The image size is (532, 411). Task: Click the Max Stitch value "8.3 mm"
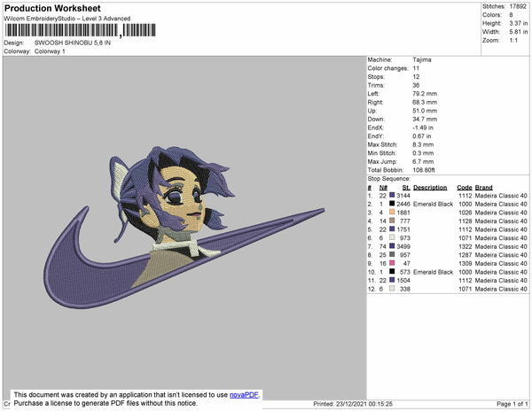coord(423,144)
